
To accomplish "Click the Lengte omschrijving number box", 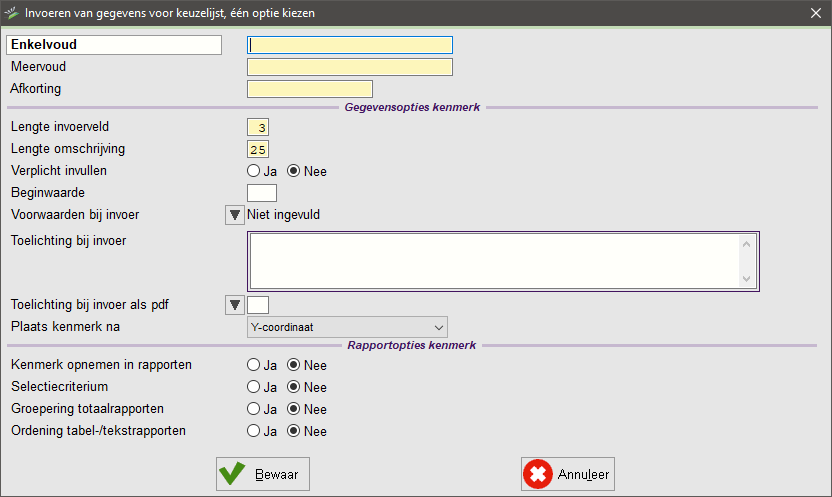I will (258, 149).
